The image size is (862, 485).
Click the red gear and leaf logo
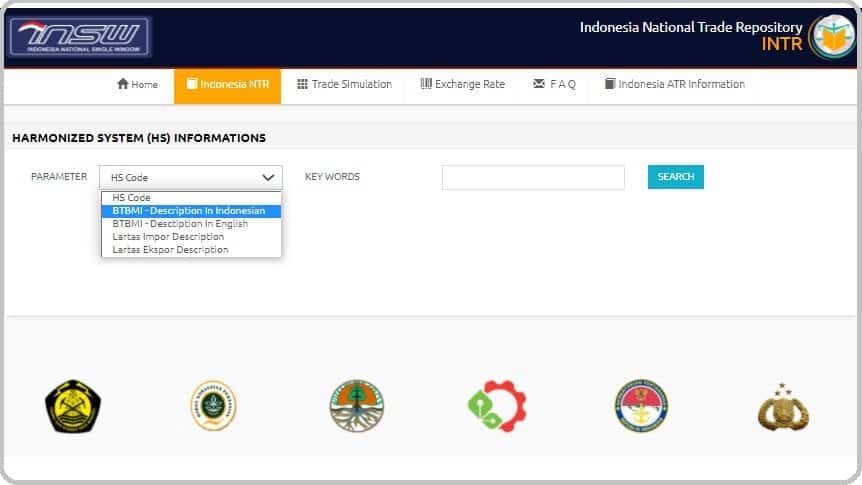(497, 406)
